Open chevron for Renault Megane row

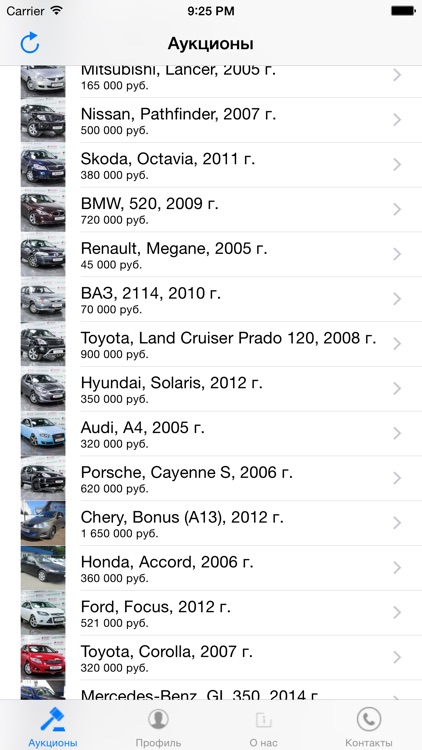pyautogui.click(x=397, y=254)
